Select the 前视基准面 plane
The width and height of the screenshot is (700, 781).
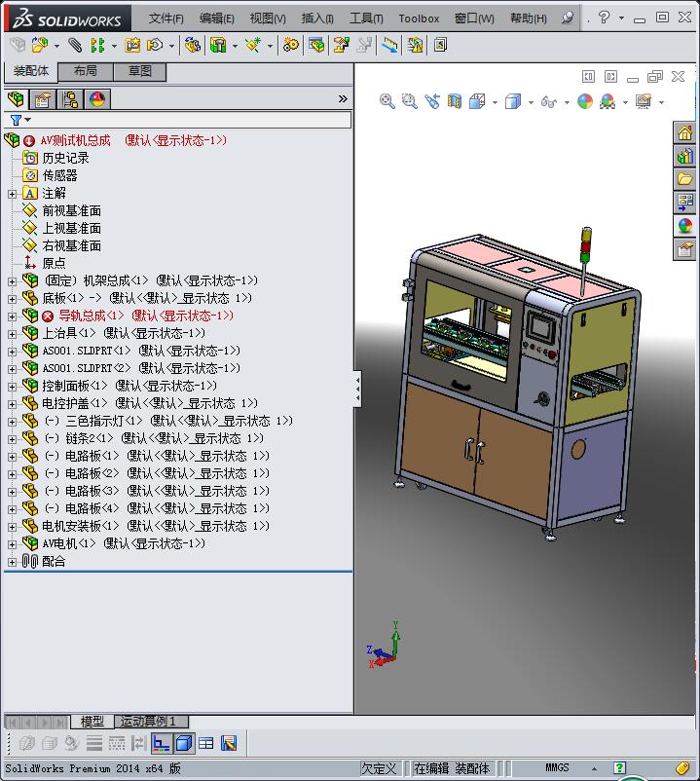[x=72, y=210]
